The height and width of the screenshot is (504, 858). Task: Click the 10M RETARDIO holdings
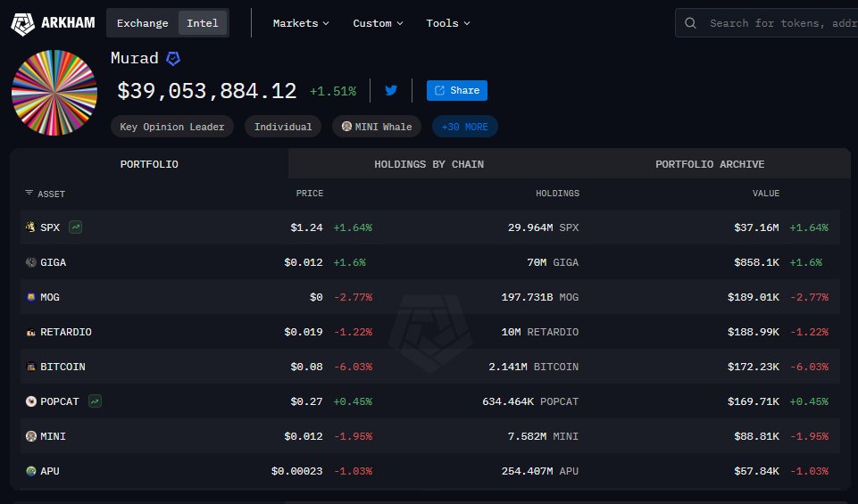coord(539,332)
